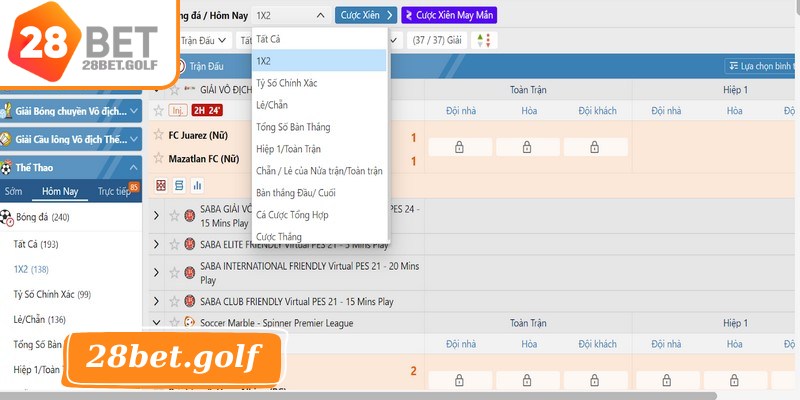Star the SABA INTERNATIONAL FRIENDLY league
Screen dimensions: 800x400
[174, 273]
